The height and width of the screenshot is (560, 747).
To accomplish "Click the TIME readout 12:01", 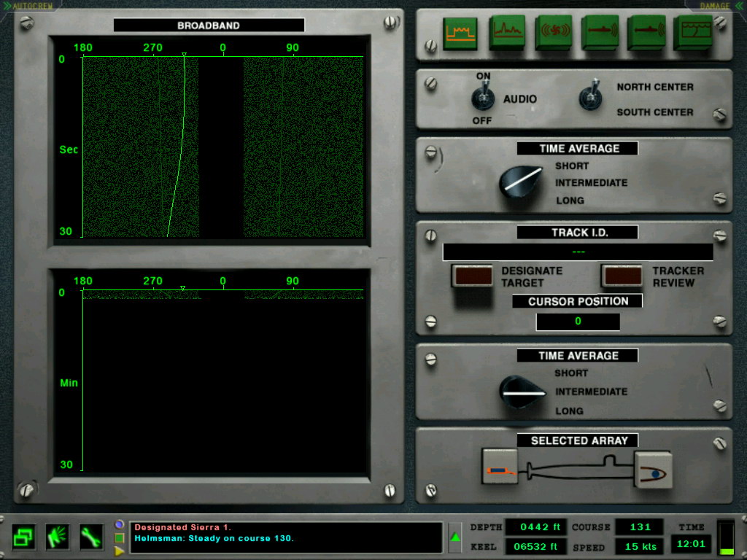I will coord(691,544).
